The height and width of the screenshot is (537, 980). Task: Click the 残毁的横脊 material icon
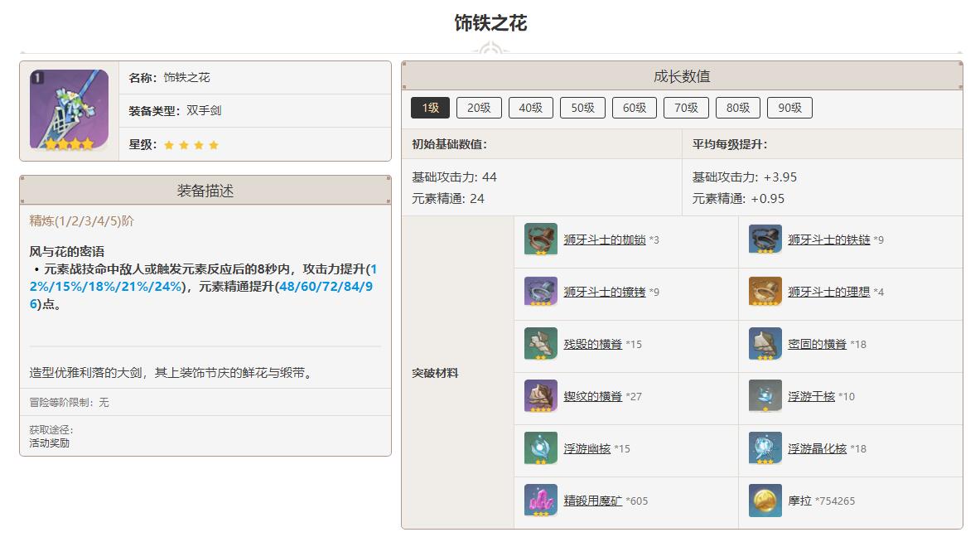coord(541,345)
